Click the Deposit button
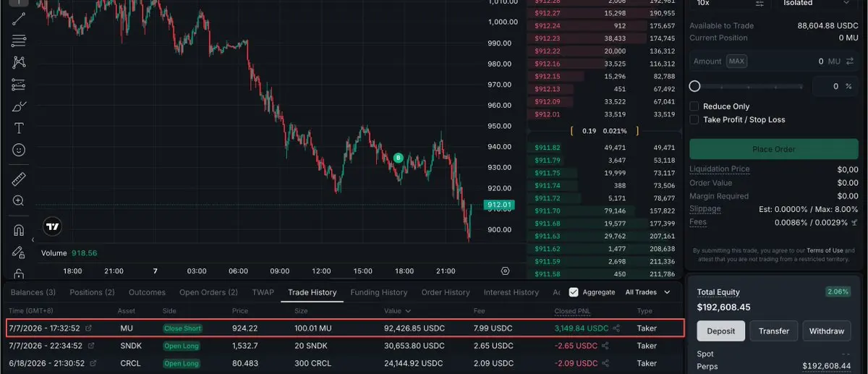The width and height of the screenshot is (868, 374). [x=720, y=331]
